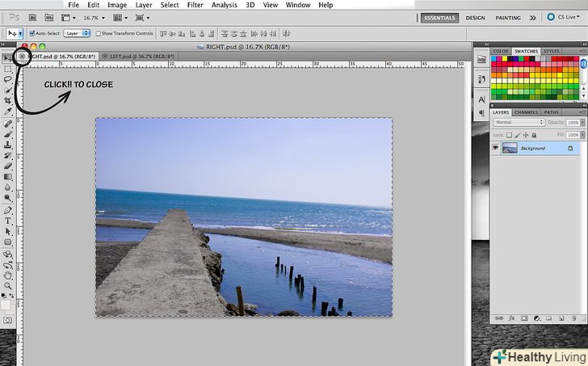
Task: Pick the yellow swatch in the top row
Action: (506, 59)
